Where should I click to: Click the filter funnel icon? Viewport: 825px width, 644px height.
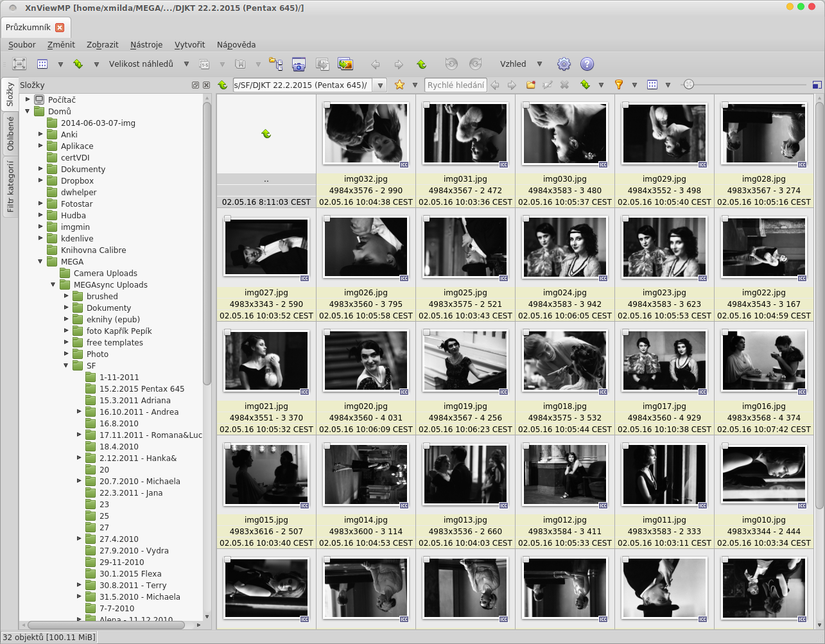click(619, 85)
